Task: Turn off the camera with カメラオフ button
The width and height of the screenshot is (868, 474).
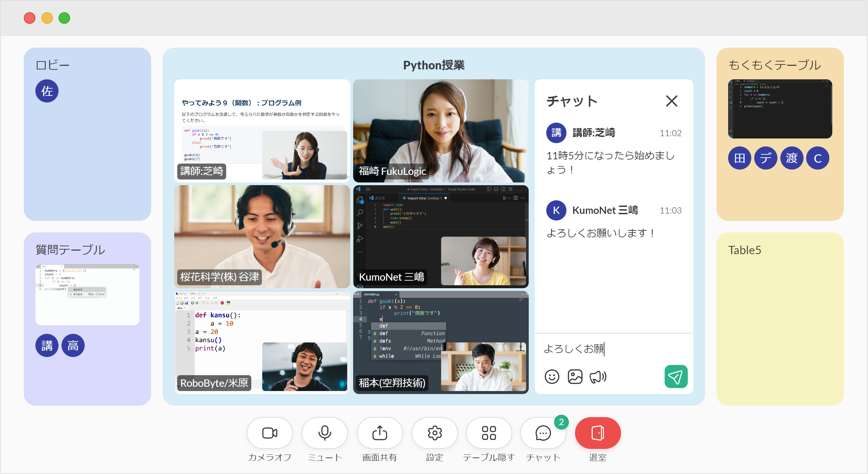Action: click(x=269, y=433)
